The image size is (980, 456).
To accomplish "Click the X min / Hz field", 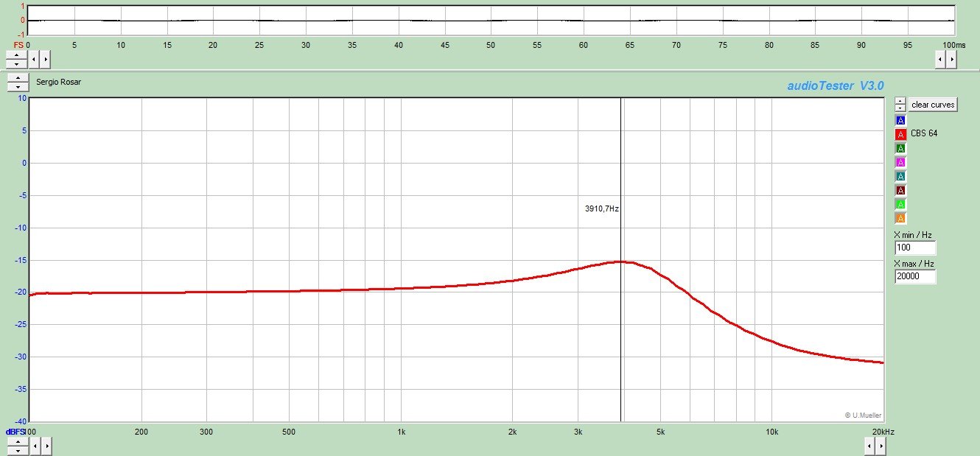I will pyautogui.click(x=915, y=248).
